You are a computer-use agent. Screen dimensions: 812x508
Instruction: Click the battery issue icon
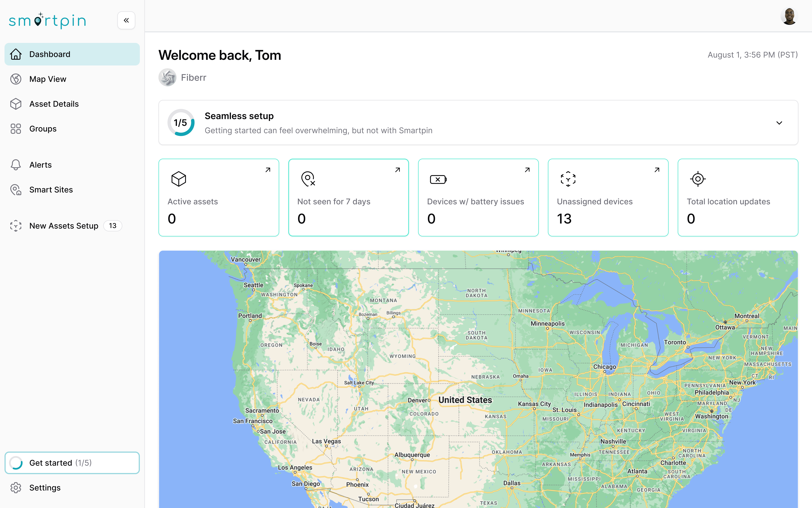438,179
